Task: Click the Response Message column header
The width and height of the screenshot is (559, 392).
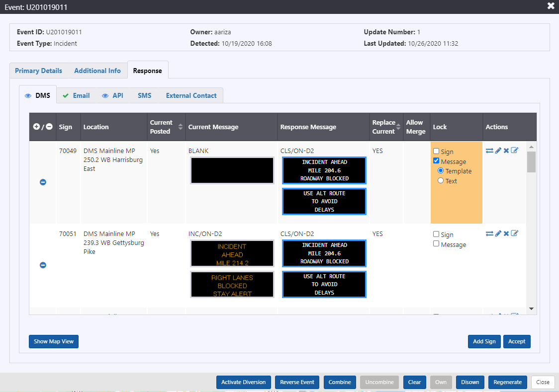Action: point(323,127)
